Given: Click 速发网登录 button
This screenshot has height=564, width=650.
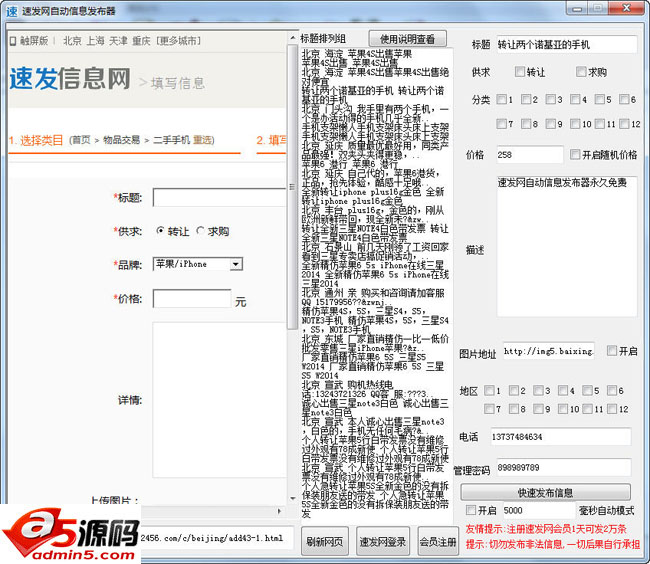Looking at the screenshot, I should point(383,541).
